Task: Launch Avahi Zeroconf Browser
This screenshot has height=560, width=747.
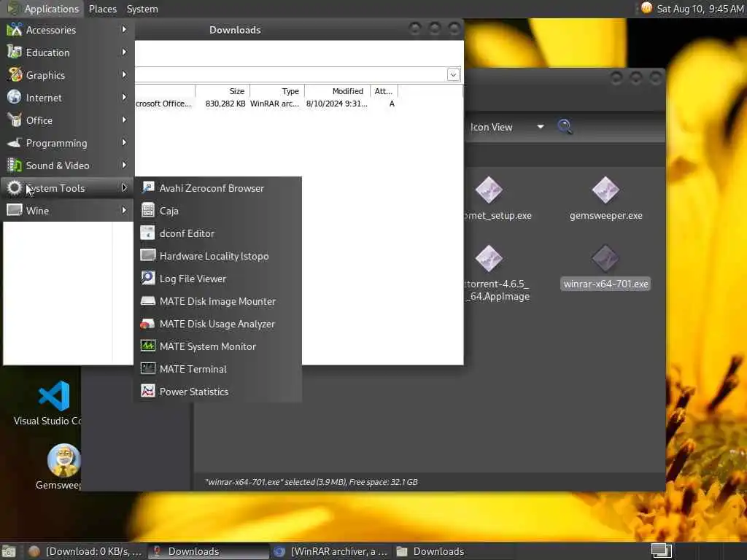Action: [217, 188]
